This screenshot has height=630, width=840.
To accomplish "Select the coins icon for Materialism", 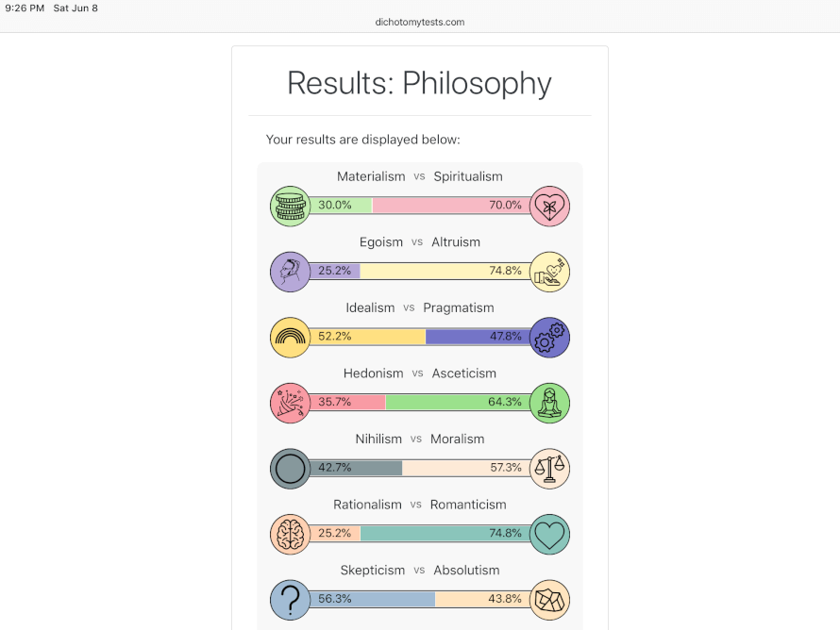I will coord(290,206).
